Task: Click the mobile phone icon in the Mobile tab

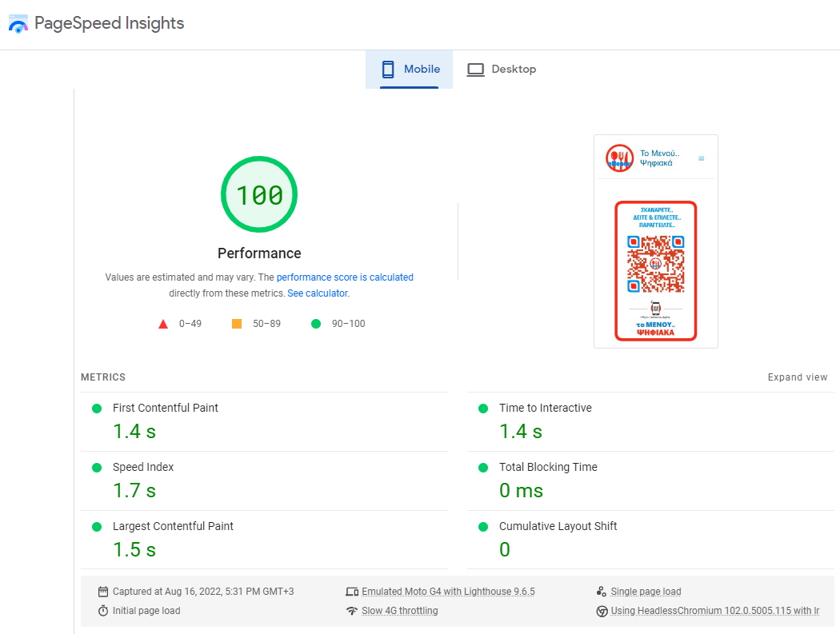Action: tap(388, 69)
